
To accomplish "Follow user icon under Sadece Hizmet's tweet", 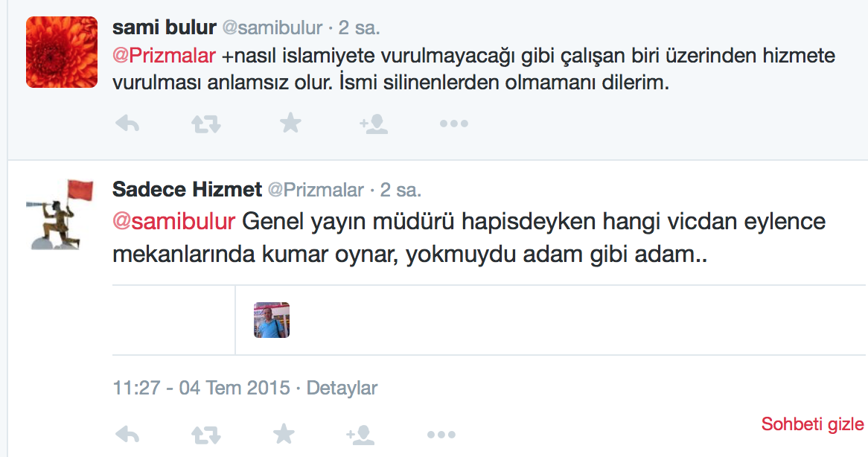I will click(x=360, y=433).
